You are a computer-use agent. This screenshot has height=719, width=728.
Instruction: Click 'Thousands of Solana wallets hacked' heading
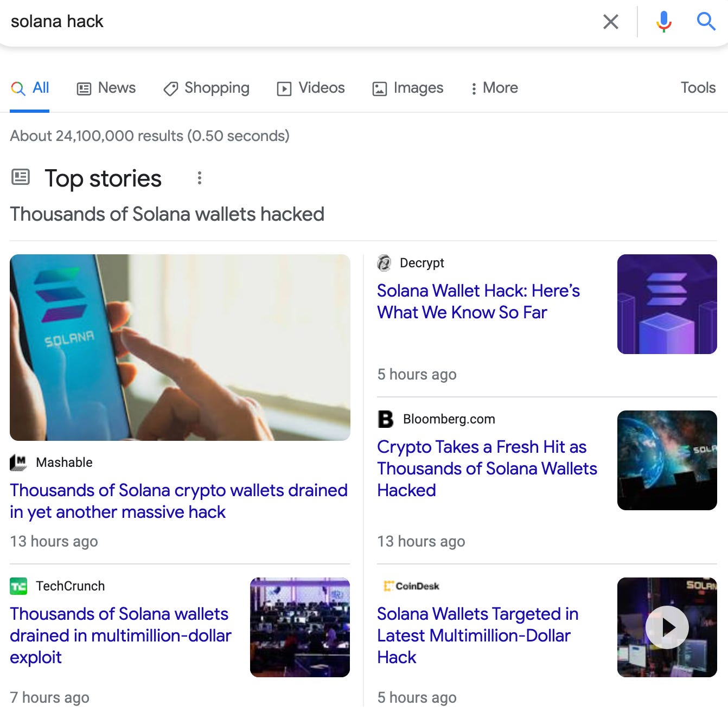(x=167, y=214)
